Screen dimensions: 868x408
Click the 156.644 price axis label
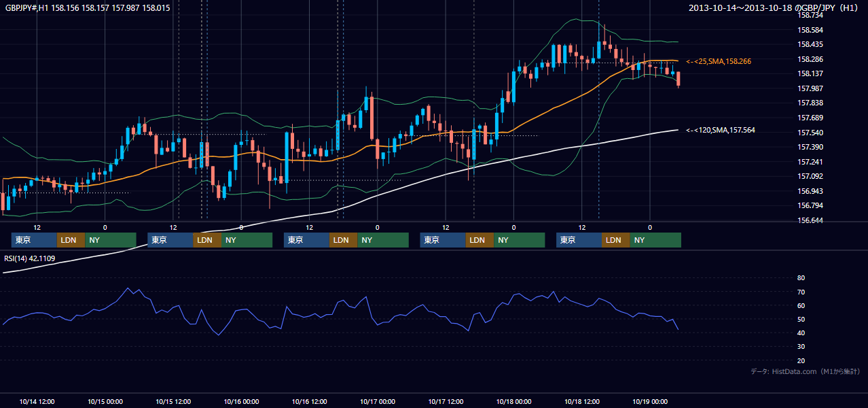[812, 220]
